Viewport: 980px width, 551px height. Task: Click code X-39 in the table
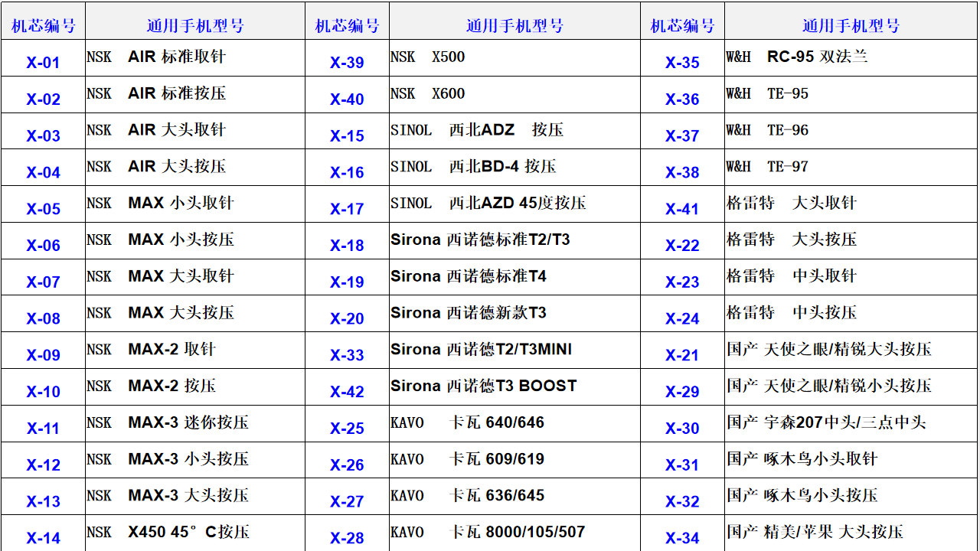[x=347, y=58]
